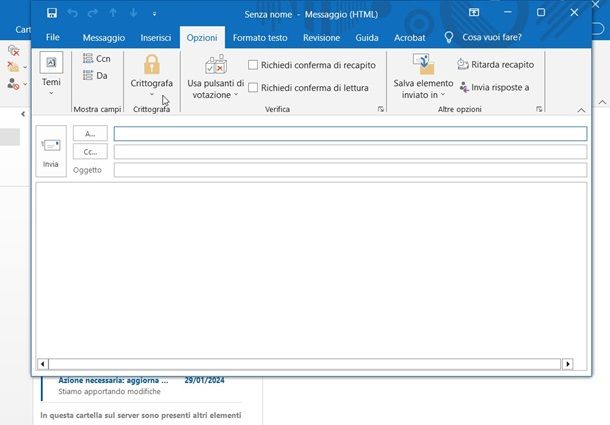Switch to the Messaggio tab
Viewport: 610px width, 425px height.
pyautogui.click(x=103, y=38)
